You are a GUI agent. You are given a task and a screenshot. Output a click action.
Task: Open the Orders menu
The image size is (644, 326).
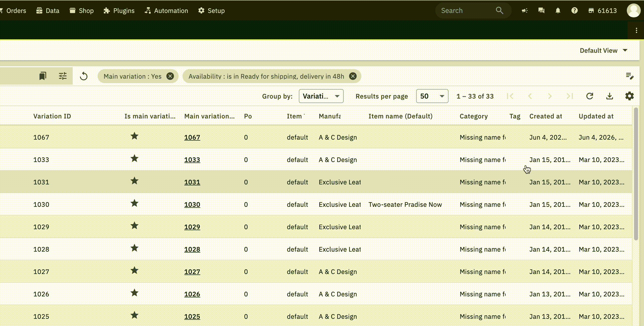pyautogui.click(x=13, y=10)
